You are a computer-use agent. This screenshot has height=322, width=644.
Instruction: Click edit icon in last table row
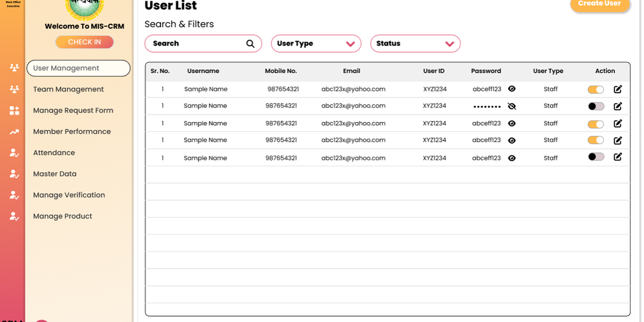pos(618,157)
